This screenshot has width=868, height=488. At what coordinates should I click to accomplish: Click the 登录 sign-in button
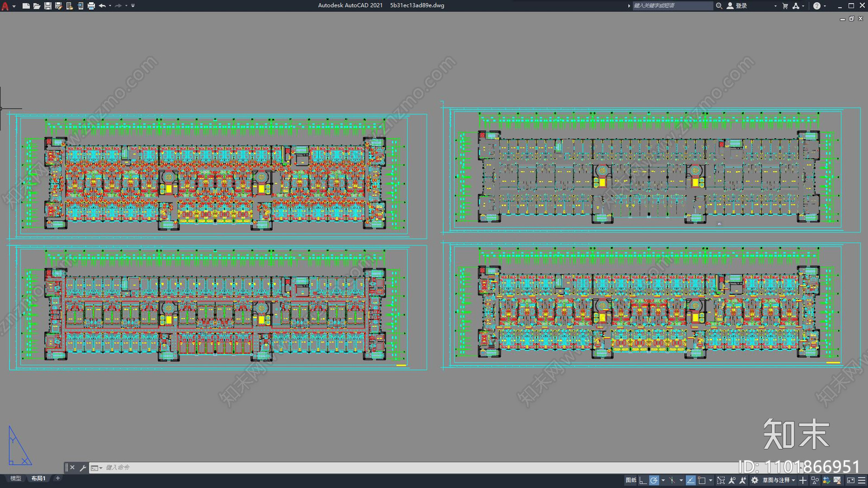tap(737, 6)
